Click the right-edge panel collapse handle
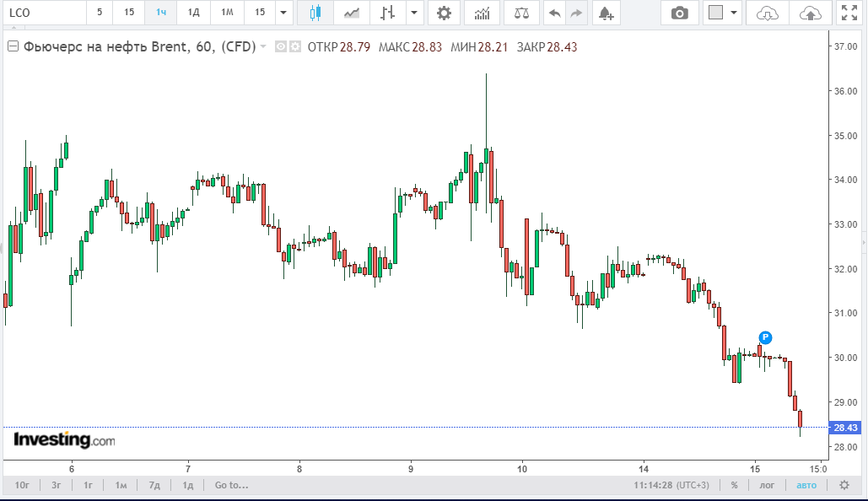This screenshot has height=501, width=868. pyautogui.click(x=864, y=243)
